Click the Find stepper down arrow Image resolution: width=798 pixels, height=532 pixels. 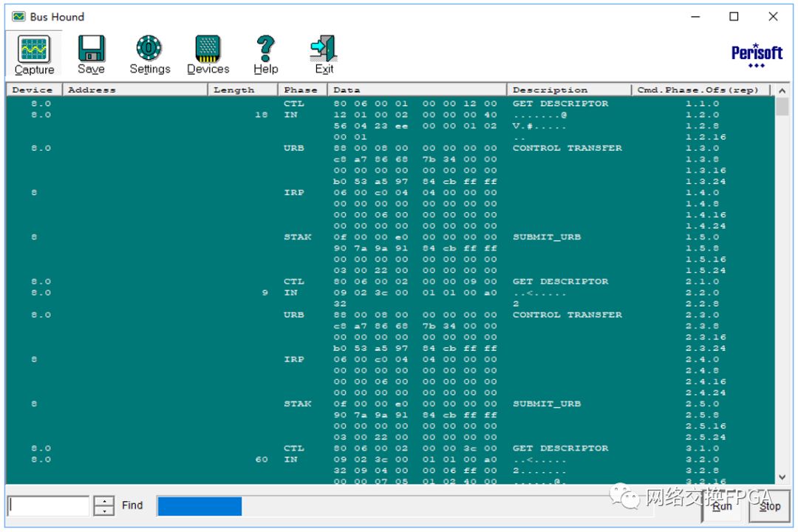(104, 511)
